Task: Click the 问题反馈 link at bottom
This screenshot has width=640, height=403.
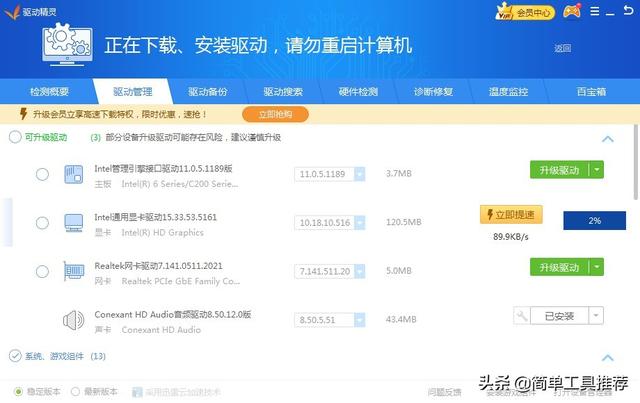Action: 444,392
